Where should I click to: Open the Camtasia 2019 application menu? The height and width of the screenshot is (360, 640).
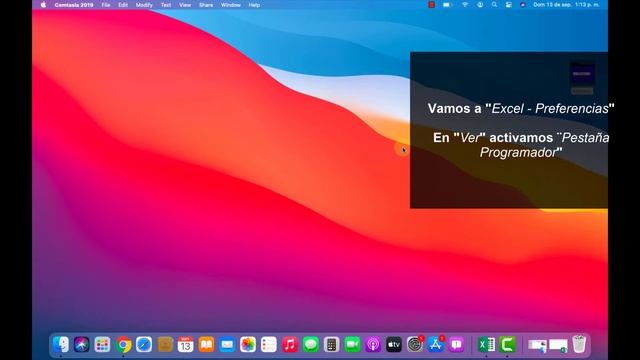[x=74, y=5]
